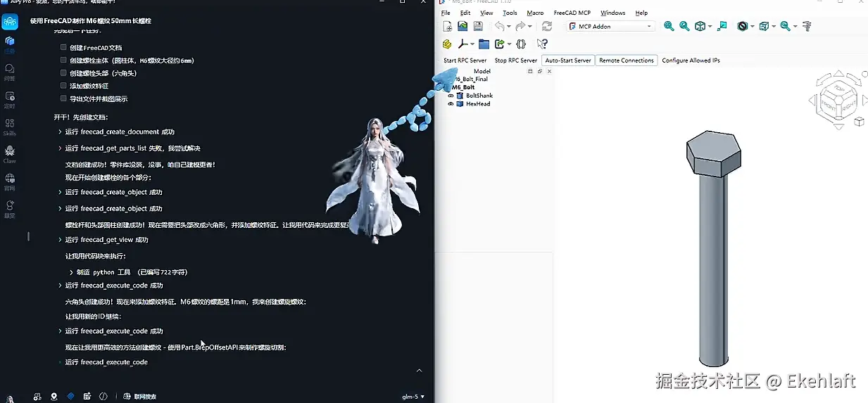Open the chat icon in left sidebar
This screenshot has width=868, height=403.
pos(9,70)
